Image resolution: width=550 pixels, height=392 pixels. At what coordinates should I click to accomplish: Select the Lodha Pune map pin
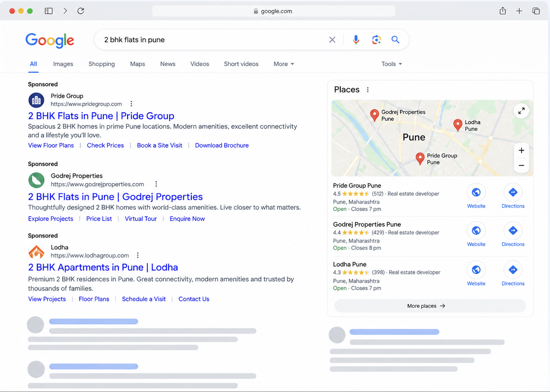pyautogui.click(x=458, y=125)
